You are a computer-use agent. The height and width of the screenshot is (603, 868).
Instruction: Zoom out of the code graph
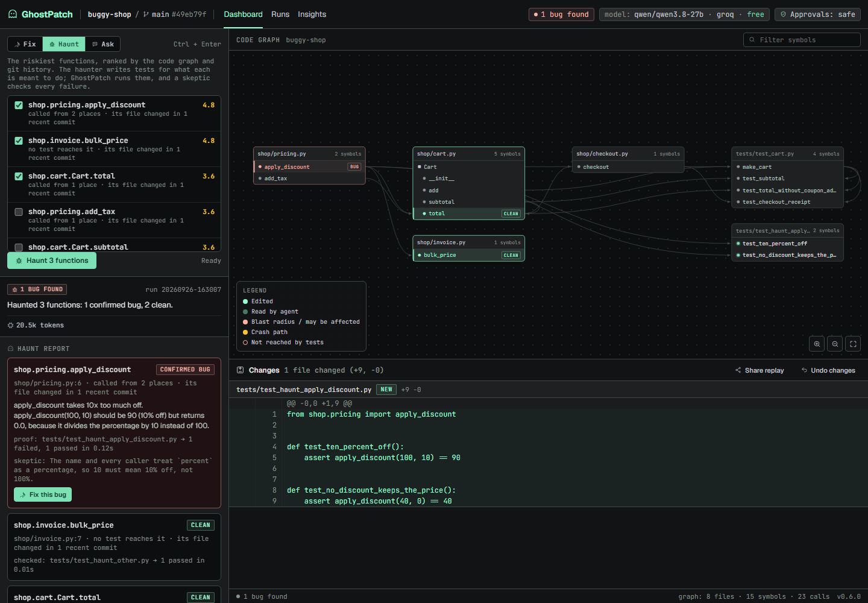coord(835,344)
